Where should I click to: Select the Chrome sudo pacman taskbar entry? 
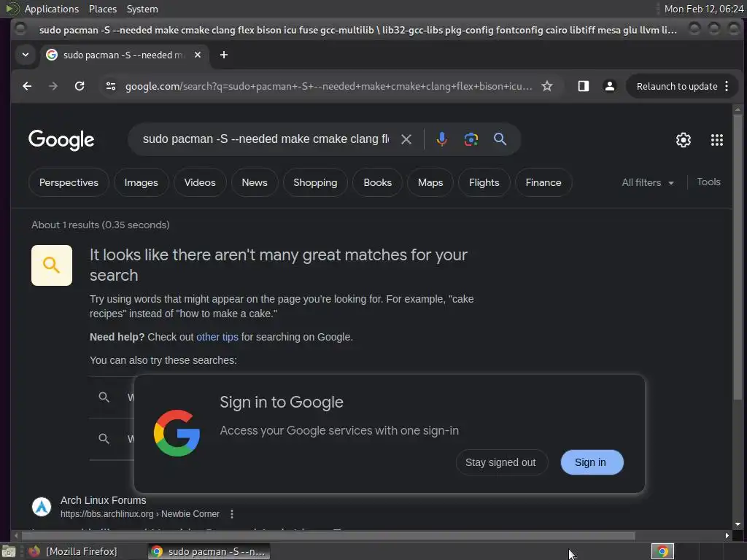209,551
